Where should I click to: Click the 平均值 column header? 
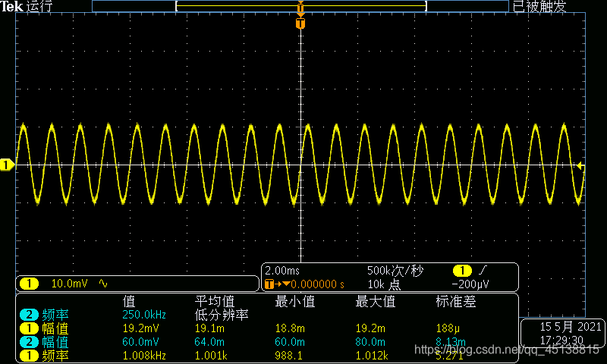[215, 301]
